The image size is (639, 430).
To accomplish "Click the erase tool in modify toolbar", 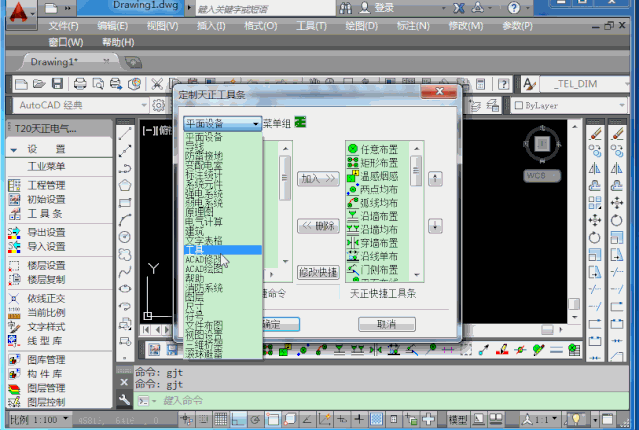I will (x=595, y=134).
